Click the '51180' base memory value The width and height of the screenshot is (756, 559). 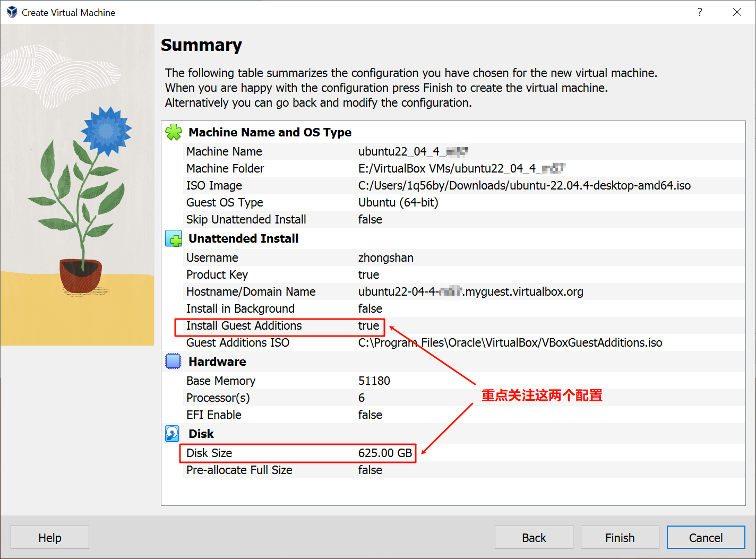click(x=374, y=381)
